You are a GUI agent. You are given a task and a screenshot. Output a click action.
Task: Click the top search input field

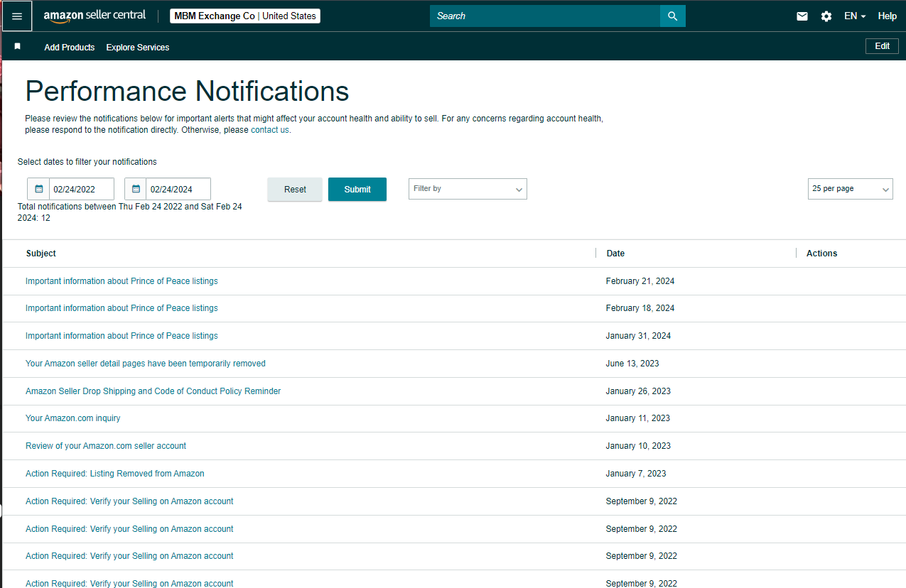click(545, 16)
